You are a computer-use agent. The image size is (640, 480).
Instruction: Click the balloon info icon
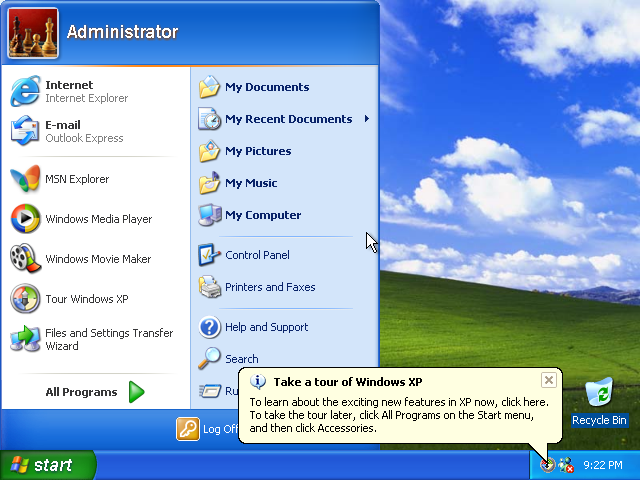click(258, 382)
